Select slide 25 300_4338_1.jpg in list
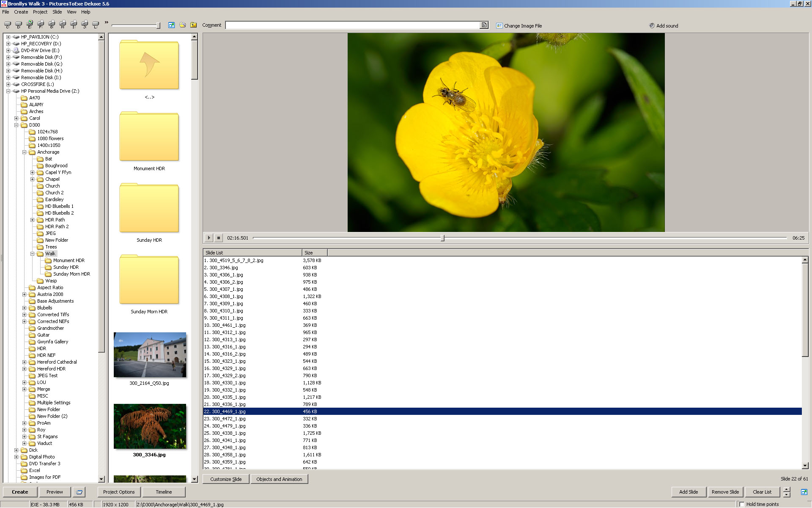 [228, 433]
